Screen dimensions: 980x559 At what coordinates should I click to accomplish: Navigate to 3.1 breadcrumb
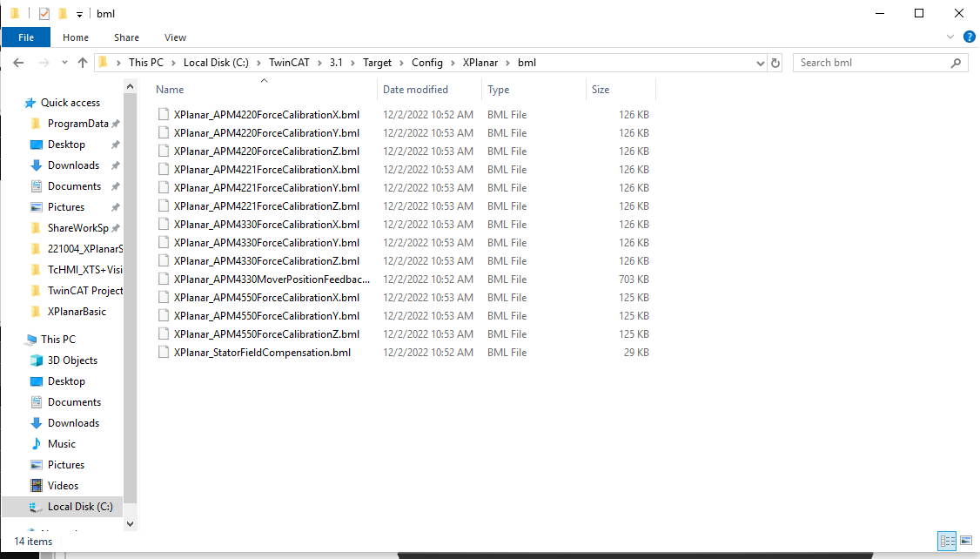(336, 63)
